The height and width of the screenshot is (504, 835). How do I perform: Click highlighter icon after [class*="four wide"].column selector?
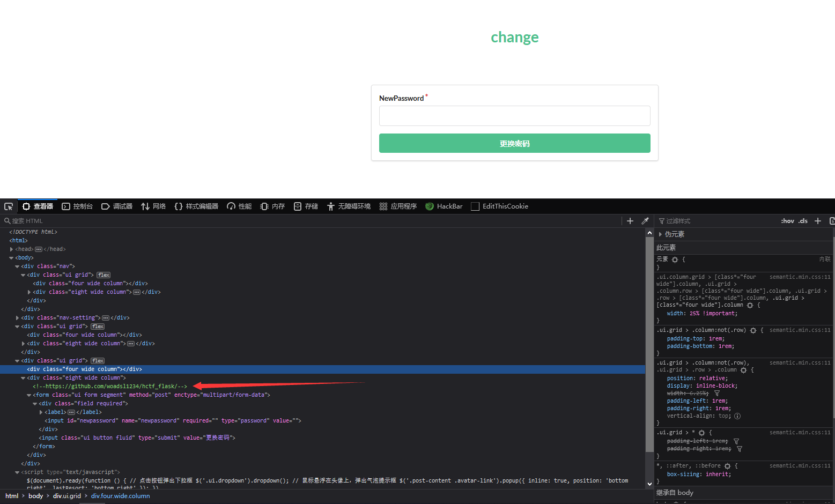(750, 305)
